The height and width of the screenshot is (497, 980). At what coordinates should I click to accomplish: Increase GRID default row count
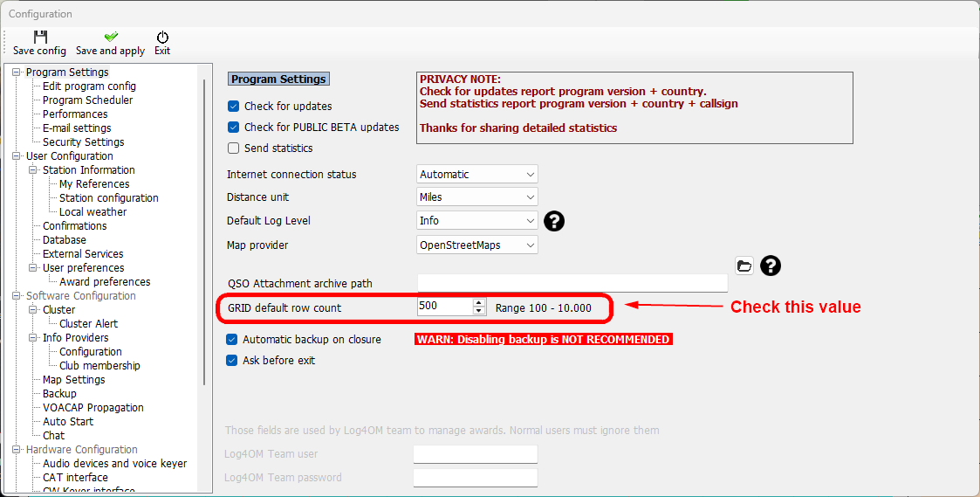pyautogui.click(x=479, y=302)
